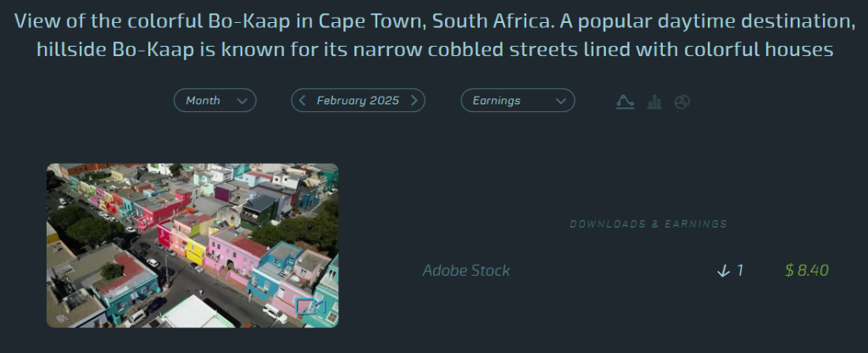Screen dimensions: 868x353
Task: Switch to the pie chart view
Action: pyautogui.click(x=682, y=102)
